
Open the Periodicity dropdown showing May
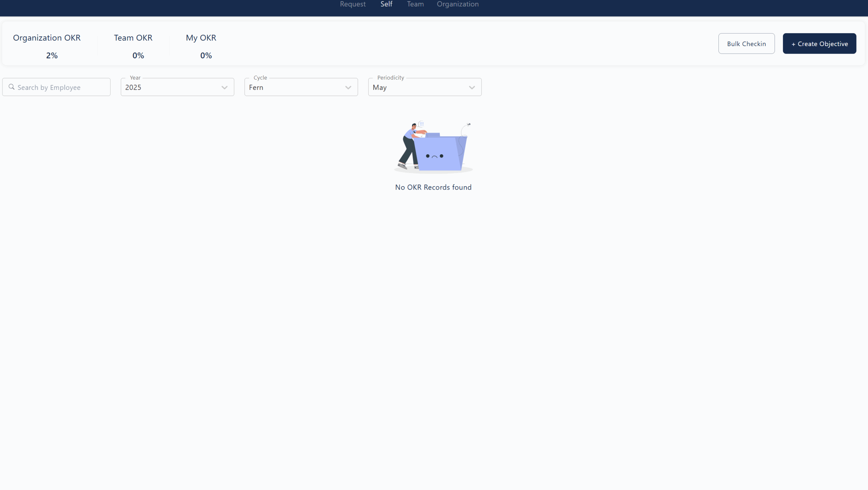[425, 87]
